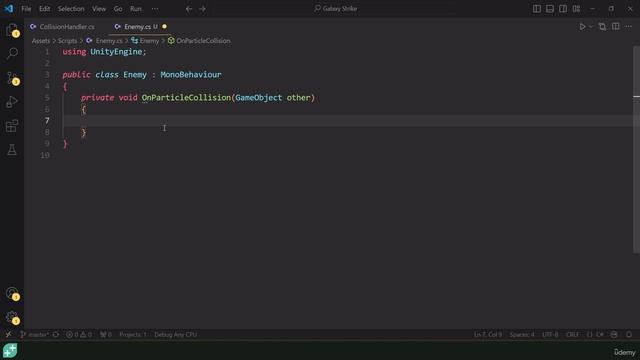
Task: Open the Source Control view
Action: tap(12, 78)
